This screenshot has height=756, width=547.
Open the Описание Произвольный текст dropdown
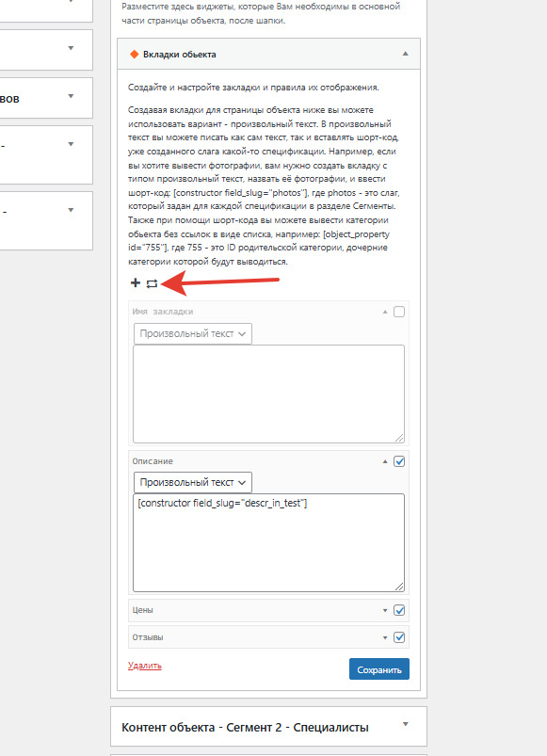coord(193,482)
